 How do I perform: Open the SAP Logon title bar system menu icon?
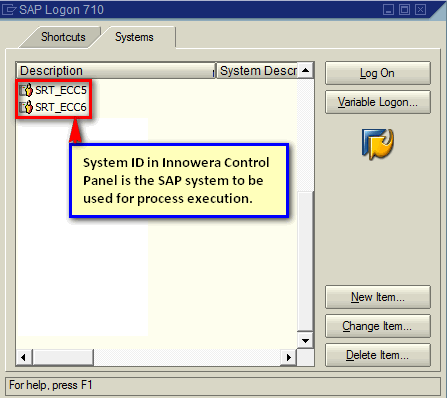click(9, 9)
